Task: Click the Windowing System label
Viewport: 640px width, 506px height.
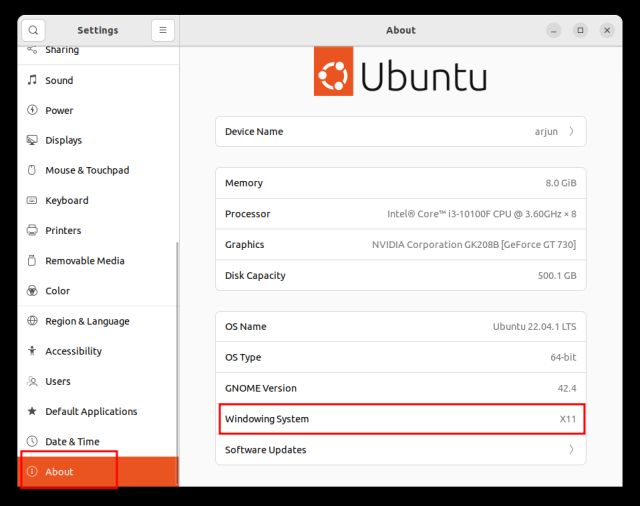Action: tap(267, 419)
